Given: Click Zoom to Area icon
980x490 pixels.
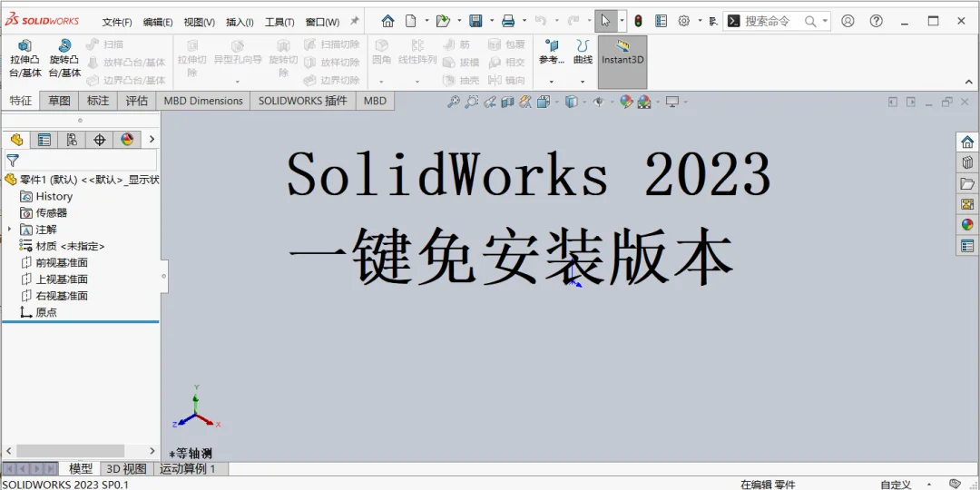Looking at the screenshot, I should [472, 102].
